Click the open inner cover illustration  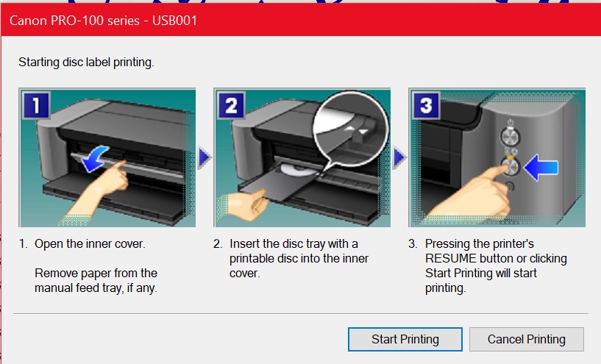click(107, 157)
